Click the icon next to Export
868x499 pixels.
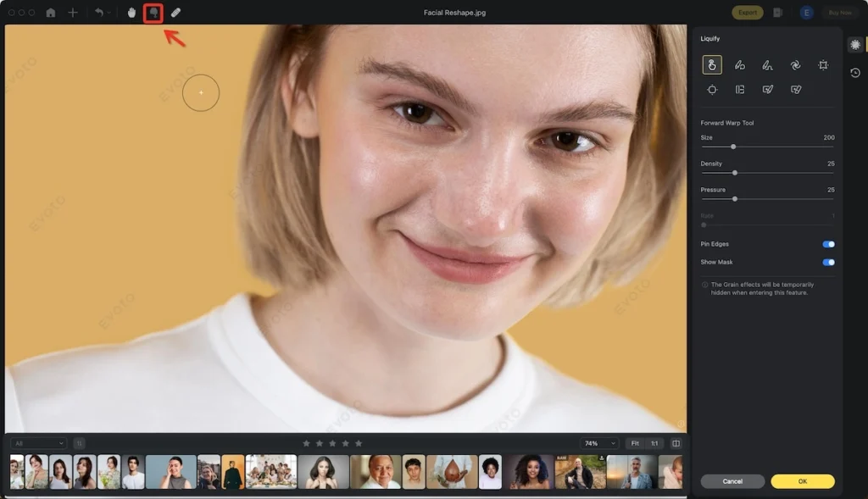click(x=778, y=12)
